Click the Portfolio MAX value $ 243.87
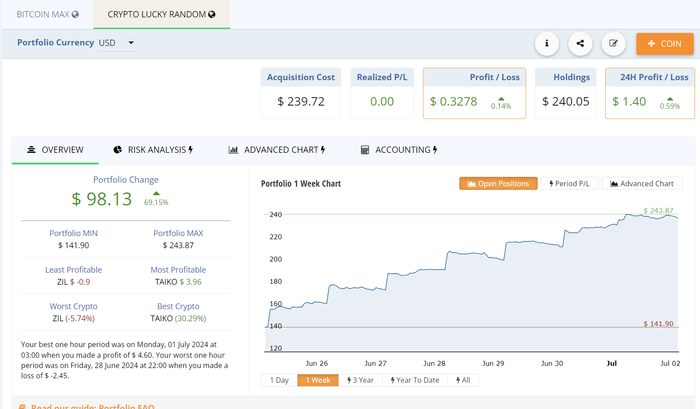Screen dimensions: 700x409 [x=178, y=245]
